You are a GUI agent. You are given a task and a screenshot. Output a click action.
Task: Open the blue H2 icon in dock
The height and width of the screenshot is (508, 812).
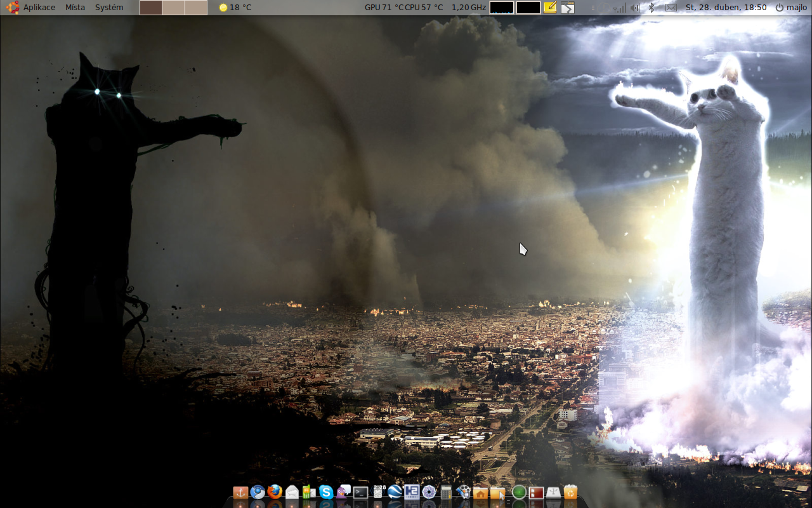pos(412,492)
